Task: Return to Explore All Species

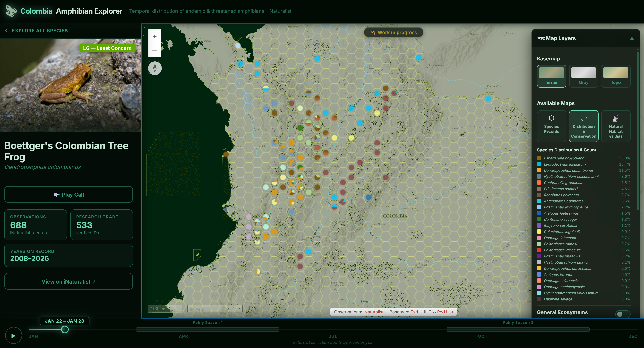Action: (37, 30)
